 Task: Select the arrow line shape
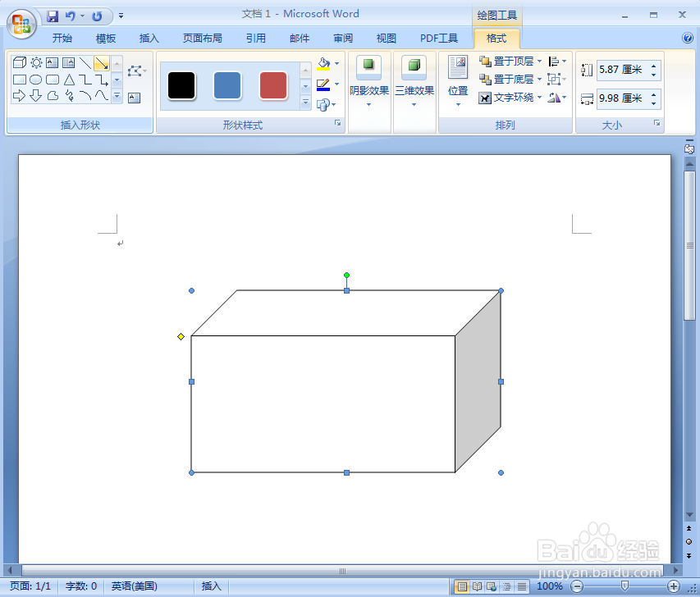tap(102, 63)
